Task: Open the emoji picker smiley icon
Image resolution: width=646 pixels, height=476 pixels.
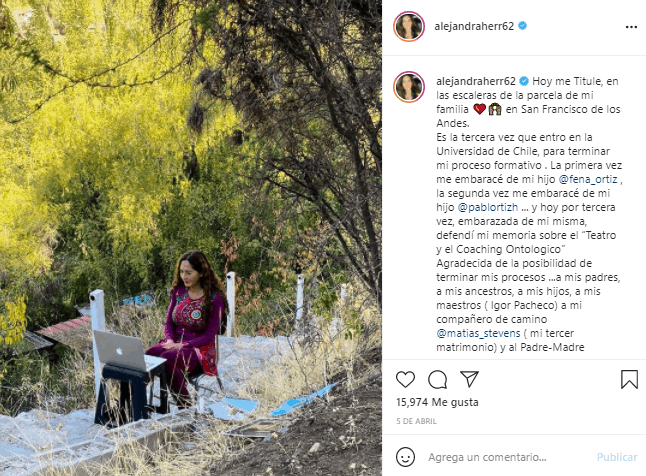Action: (x=405, y=457)
